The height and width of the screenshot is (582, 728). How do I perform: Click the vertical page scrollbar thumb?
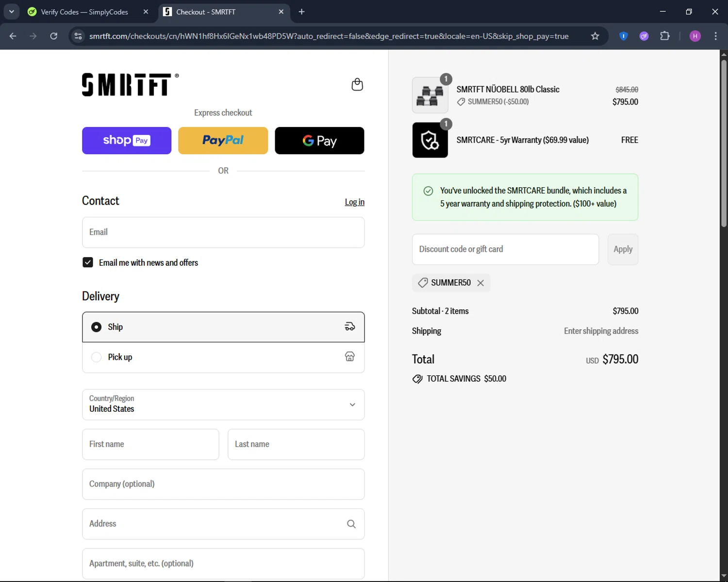click(x=724, y=143)
